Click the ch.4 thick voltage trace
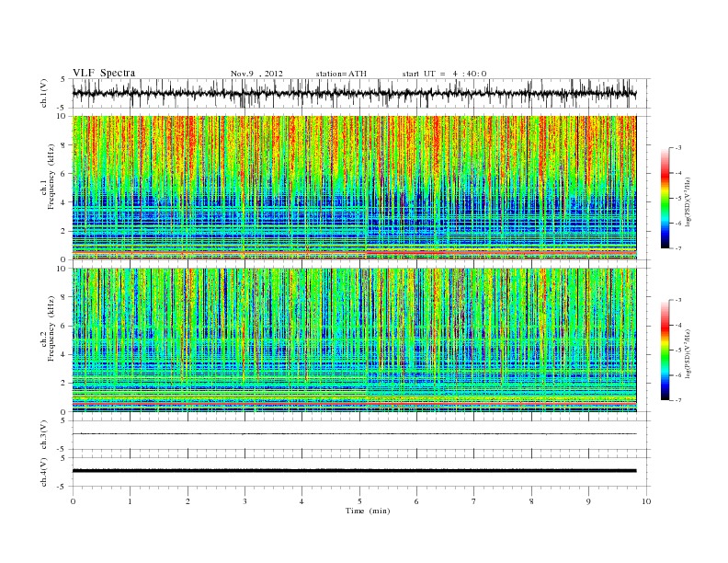 [x=354, y=471]
